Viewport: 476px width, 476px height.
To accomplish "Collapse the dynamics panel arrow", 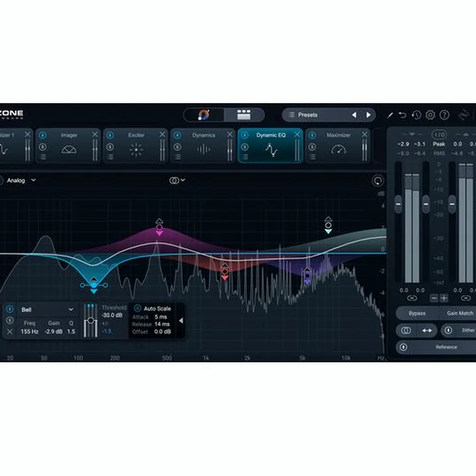I will point(181,321).
